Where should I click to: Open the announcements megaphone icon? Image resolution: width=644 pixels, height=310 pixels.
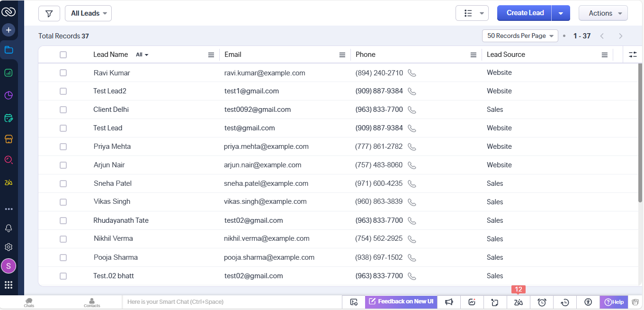pos(449,302)
